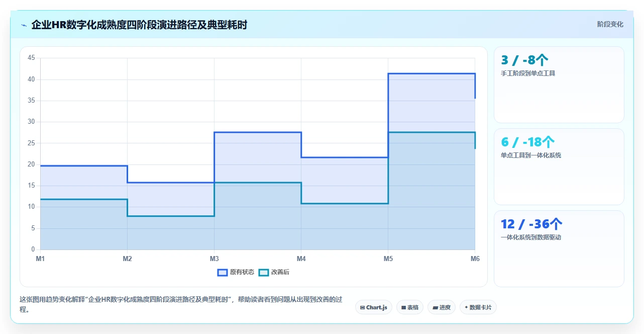Click the value 12 / -36个
The width and height of the screenshot is (644, 334).
(x=531, y=224)
